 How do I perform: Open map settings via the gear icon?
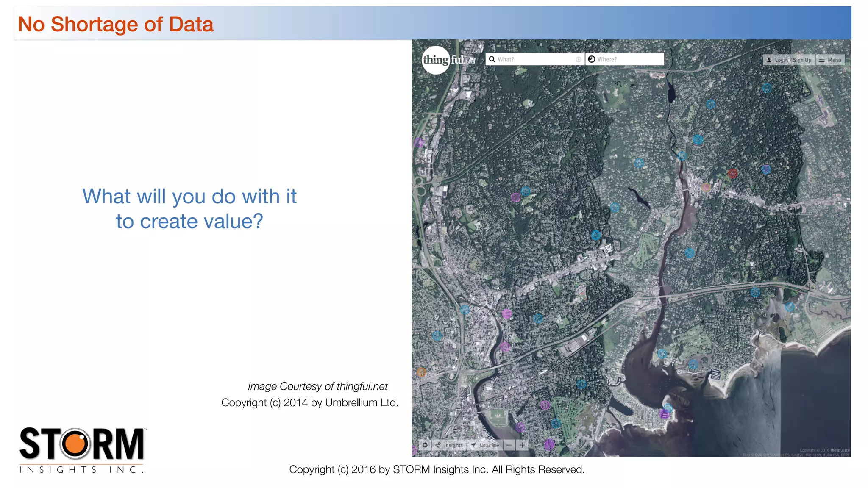tap(425, 445)
